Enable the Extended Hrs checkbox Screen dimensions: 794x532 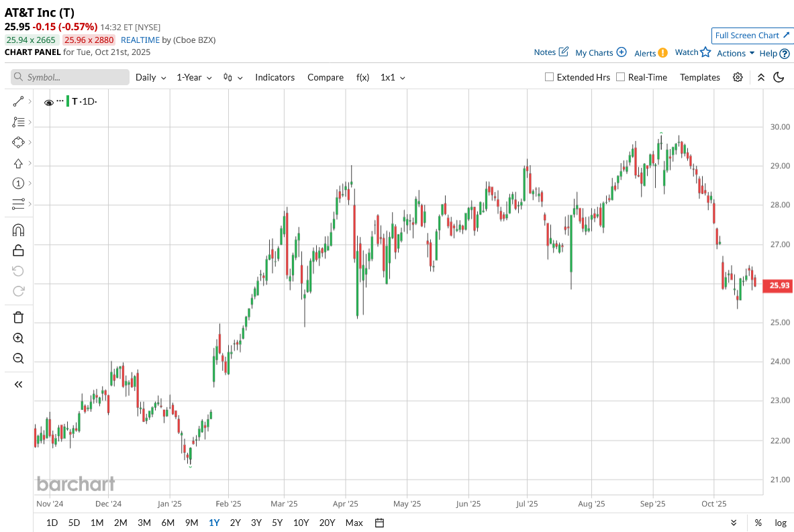549,77
